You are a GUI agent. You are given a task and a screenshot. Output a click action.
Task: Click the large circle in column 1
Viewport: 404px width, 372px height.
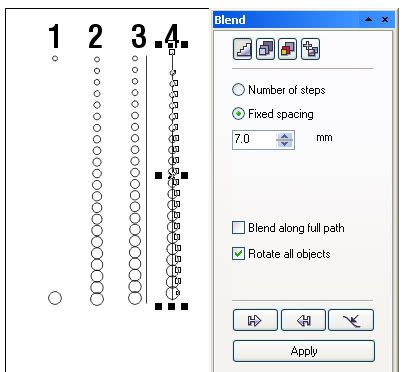click(55, 298)
